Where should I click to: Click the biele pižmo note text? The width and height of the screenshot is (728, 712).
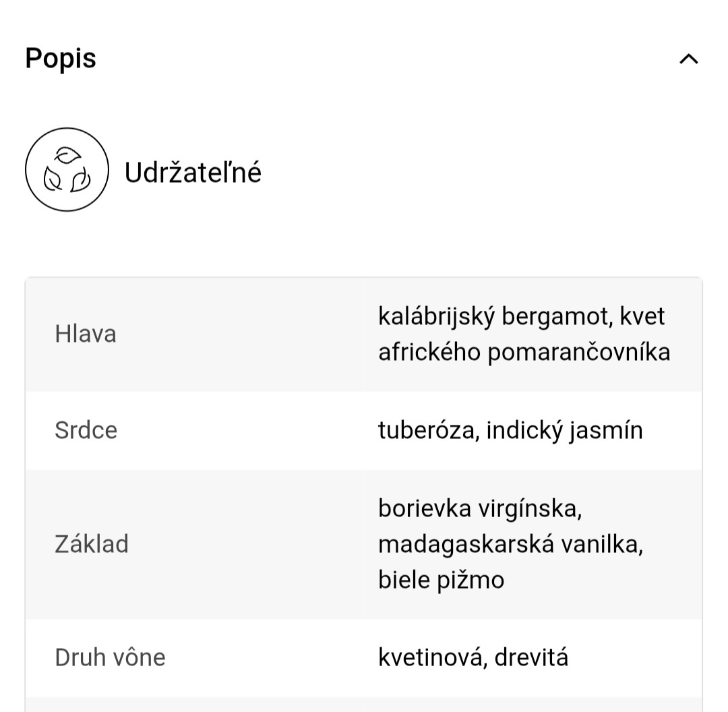click(441, 580)
